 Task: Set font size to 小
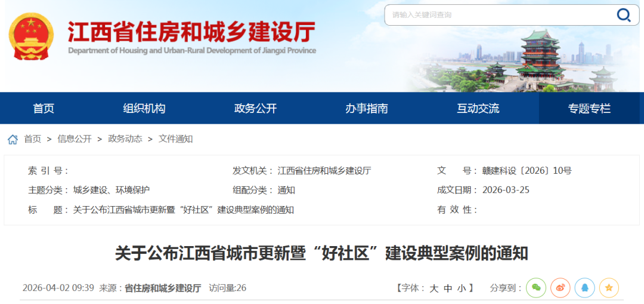(x=462, y=288)
